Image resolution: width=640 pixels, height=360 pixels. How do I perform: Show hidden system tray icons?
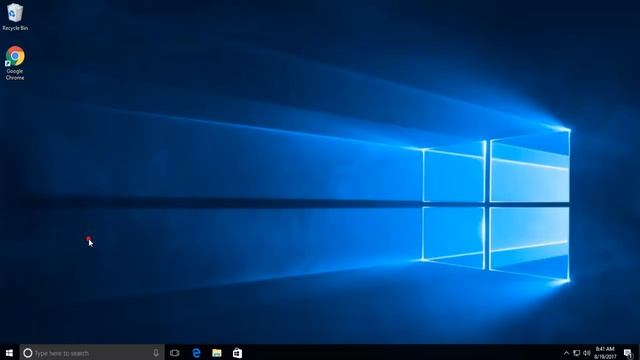click(566, 353)
